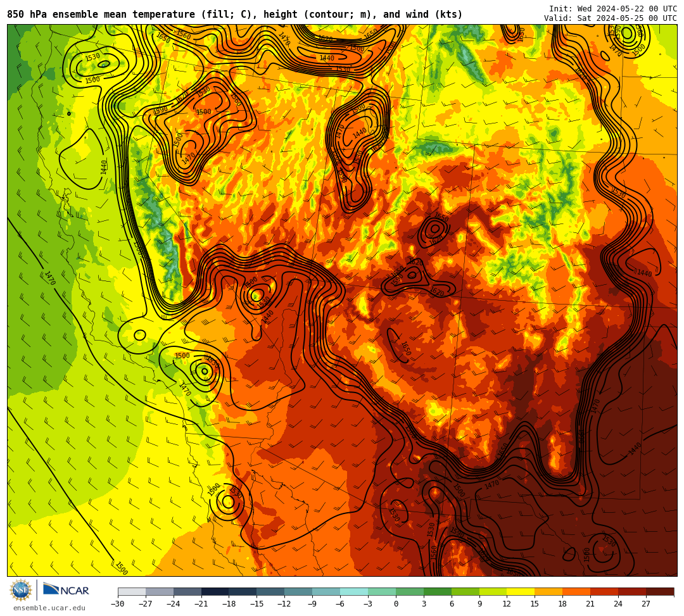Pick the colorbar swatch between −21 and −18

coord(215,591)
